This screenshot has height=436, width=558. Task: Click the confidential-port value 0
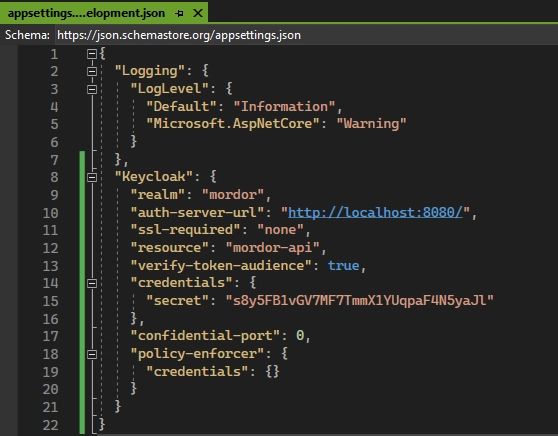[300, 336]
